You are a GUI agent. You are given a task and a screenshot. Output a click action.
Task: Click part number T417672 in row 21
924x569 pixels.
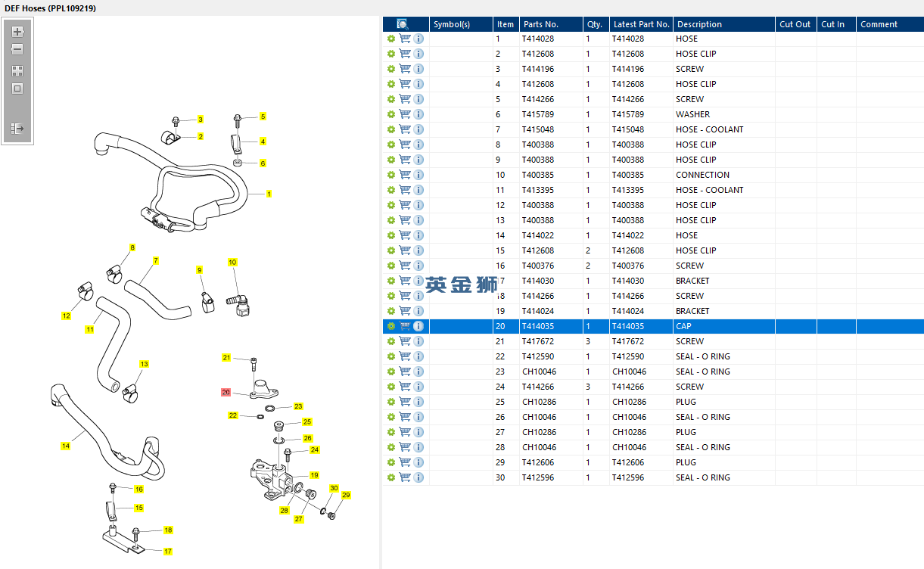(x=537, y=341)
